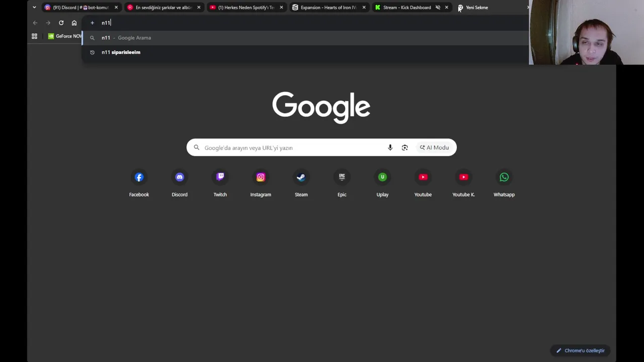Open the Steam shortcut
Viewport: 644px width, 362px height.
(301, 184)
